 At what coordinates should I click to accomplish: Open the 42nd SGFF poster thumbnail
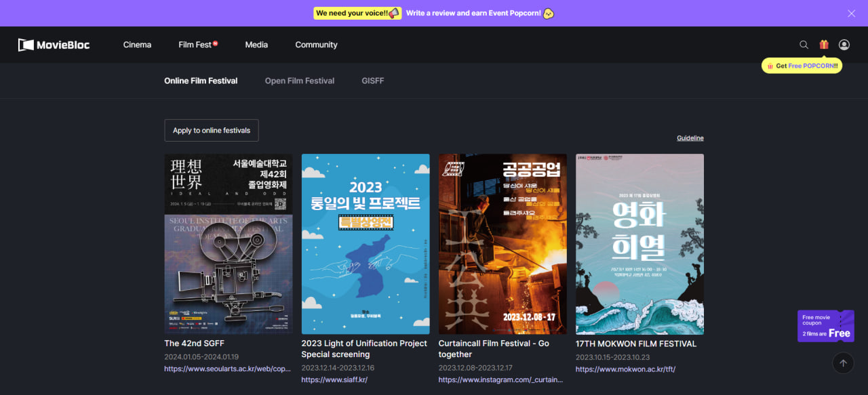(x=229, y=244)
